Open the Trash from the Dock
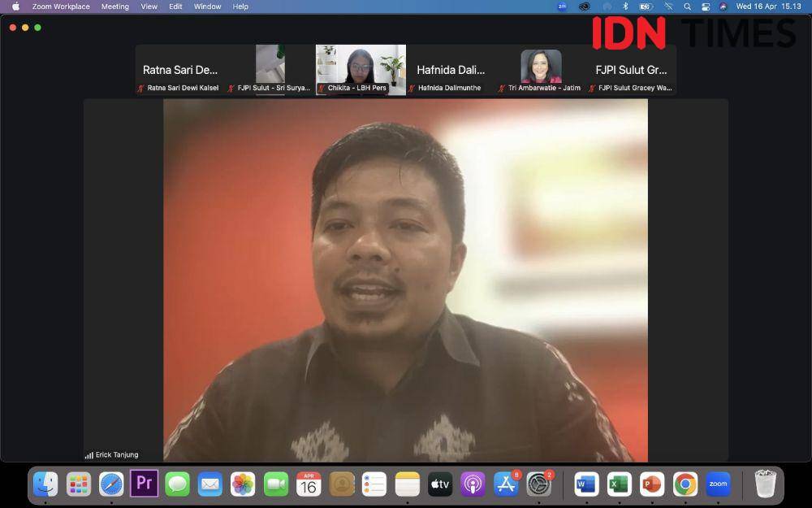This screenshot has width=812, height=508. (766, 483)
